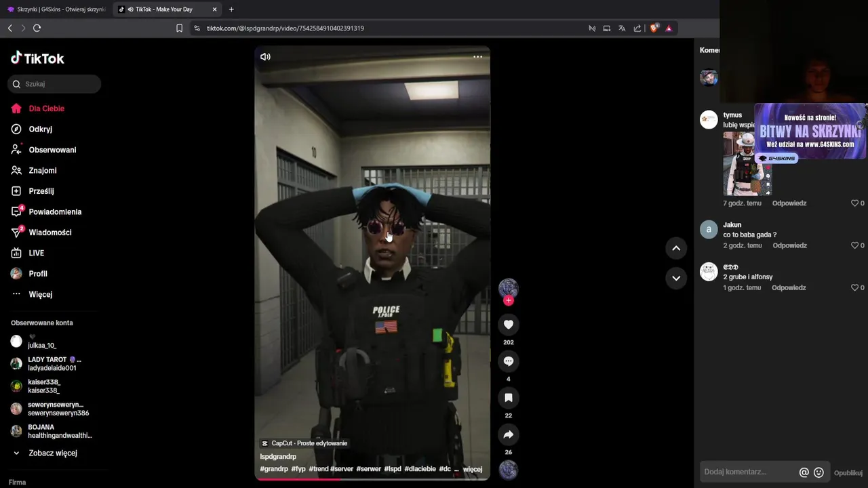Open image attached to tymus's comment

pyautogui.click(x=747, y=163)
